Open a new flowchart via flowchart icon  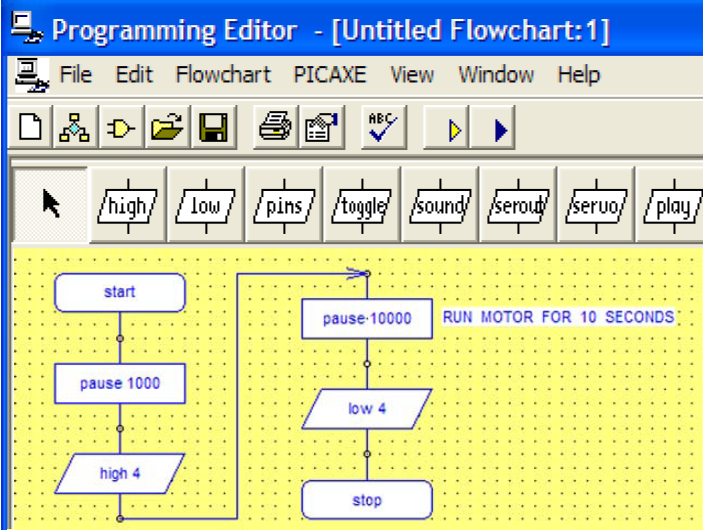tap(75, 127)
